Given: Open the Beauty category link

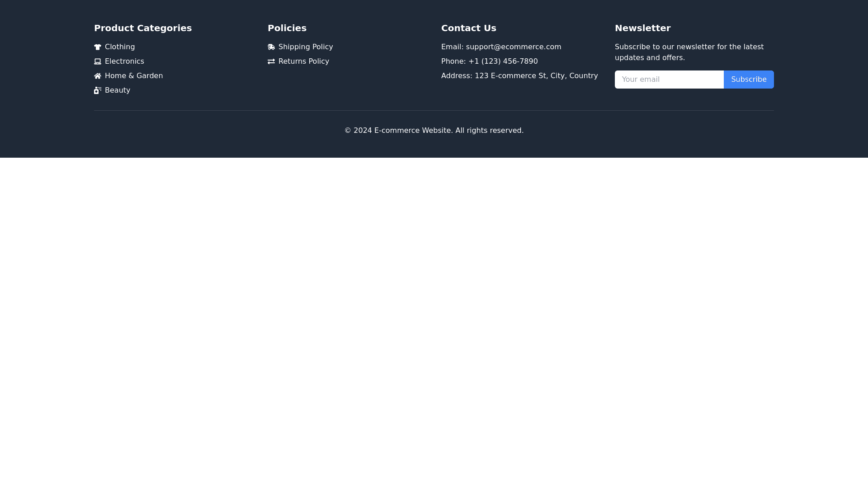Looking at the screenshot, I should pos(118,90).
